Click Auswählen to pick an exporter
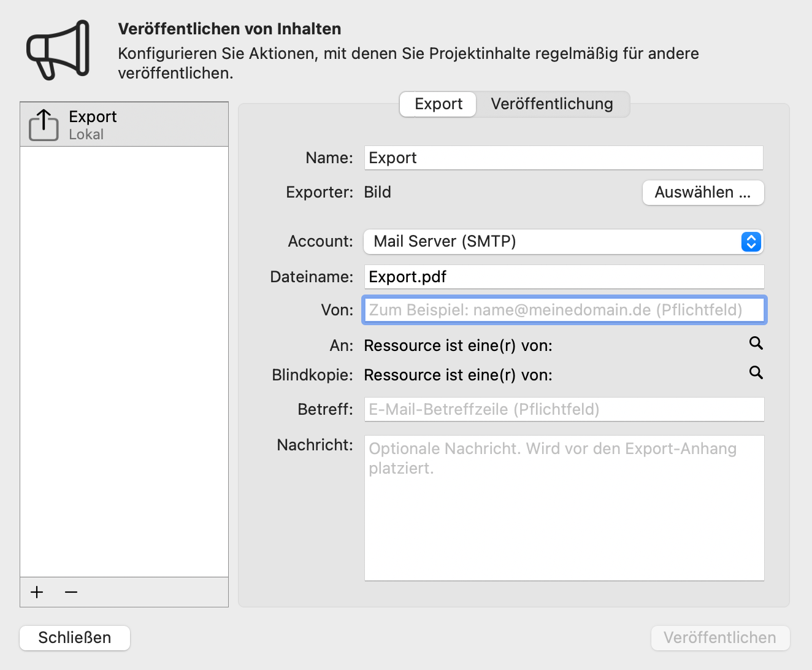This screenshot has height=670, width=812. coord(703,192)
